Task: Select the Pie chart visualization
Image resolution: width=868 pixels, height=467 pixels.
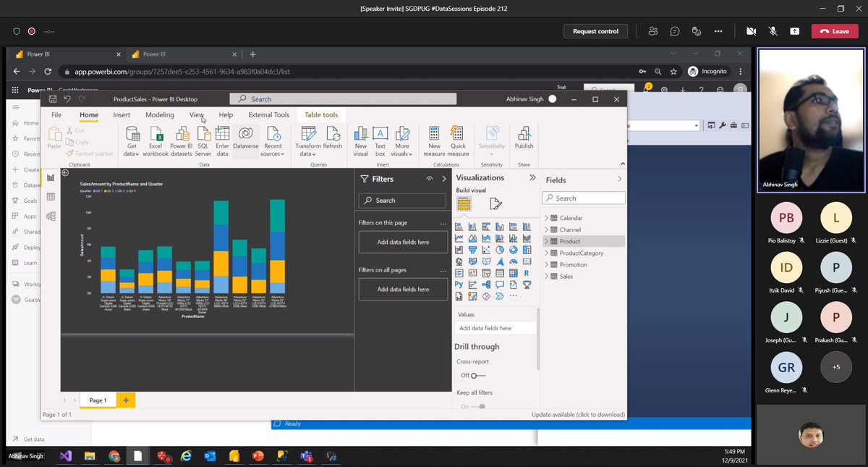Action: click(x=500, y=250)
